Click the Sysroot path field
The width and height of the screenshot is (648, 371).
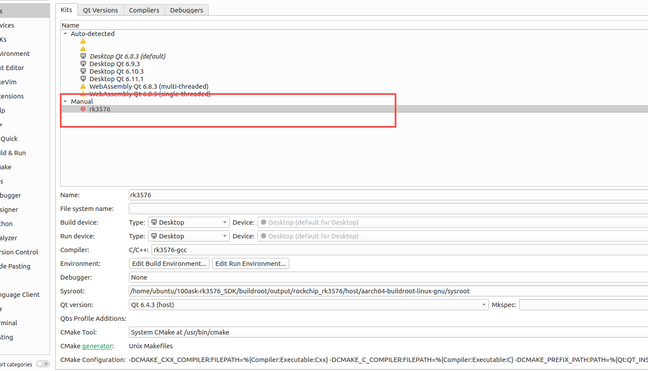[x=388, y=291]
